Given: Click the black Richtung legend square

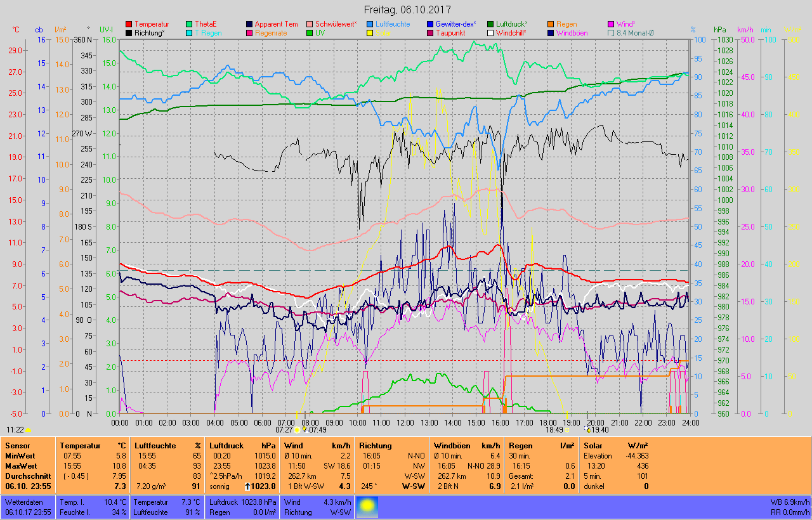Looking at the screenshot, I should (129, 33).
